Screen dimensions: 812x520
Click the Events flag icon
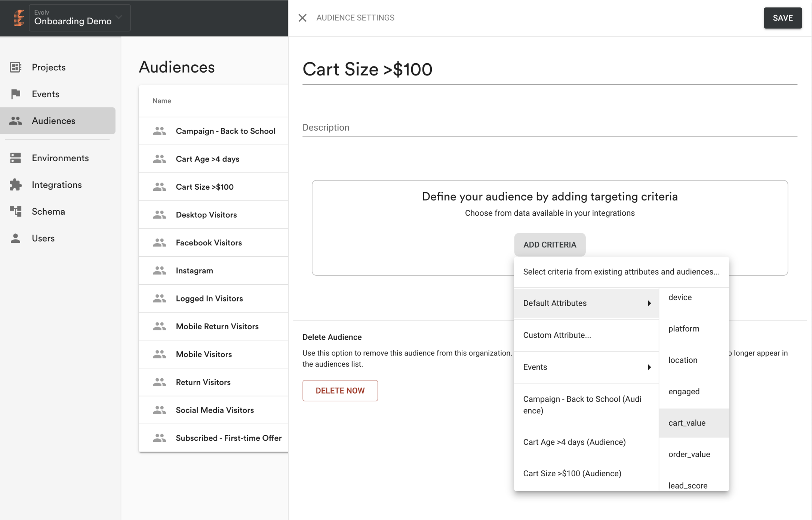point(15,94)
